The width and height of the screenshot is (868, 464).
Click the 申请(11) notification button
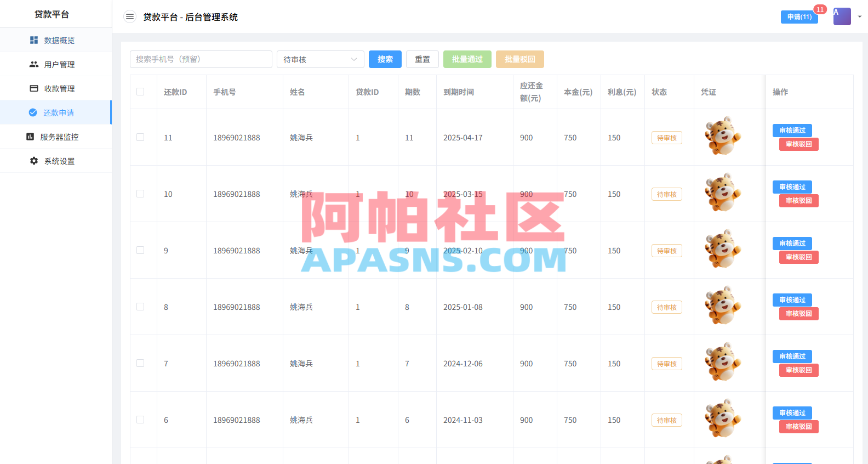[x=800, y=17]
